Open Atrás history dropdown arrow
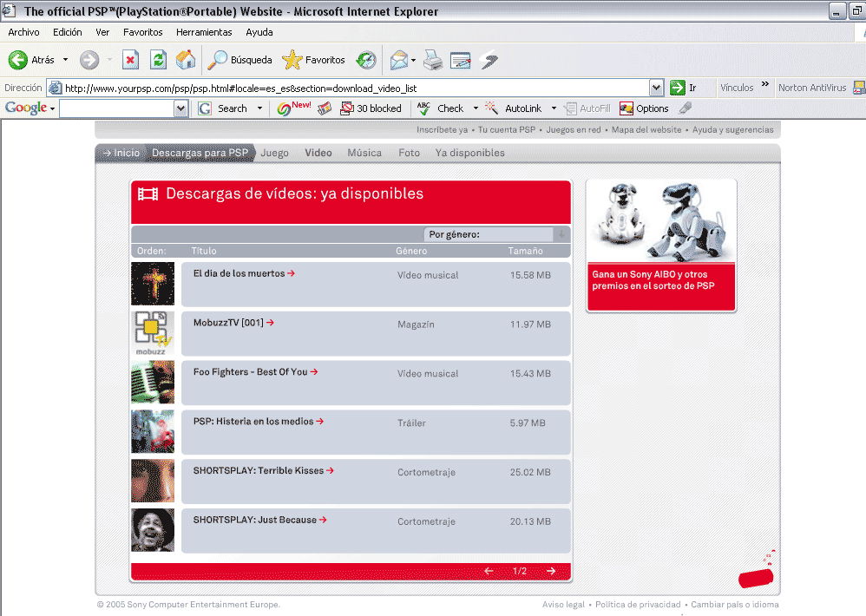 tap(65, 60)
